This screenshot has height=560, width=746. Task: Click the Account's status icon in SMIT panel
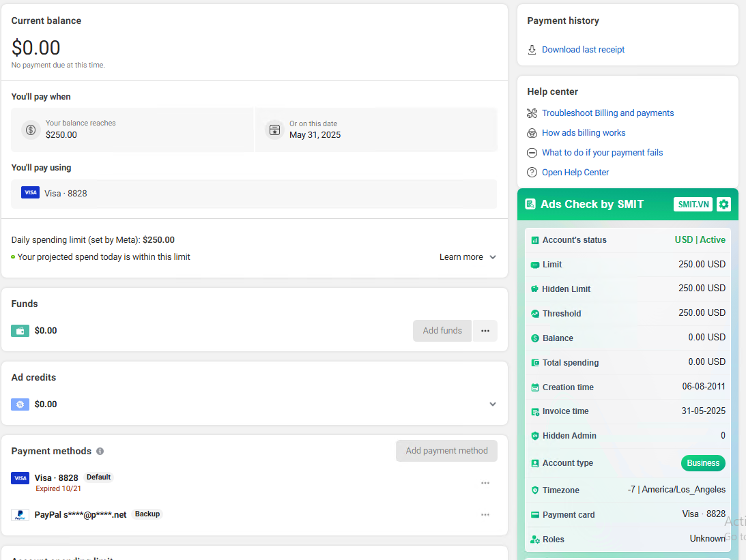pos(535,241)
